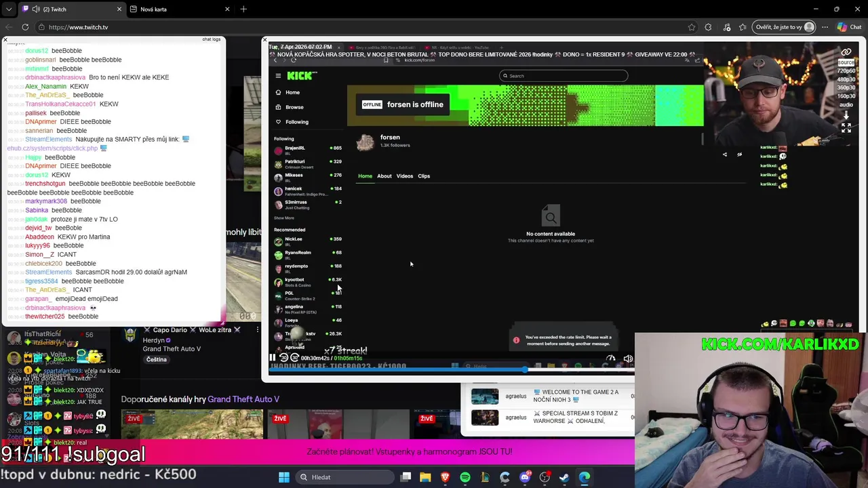Screen dimensions: 868x488
Task: Click the Hledat taskbar search box
Action: point(344,477)
